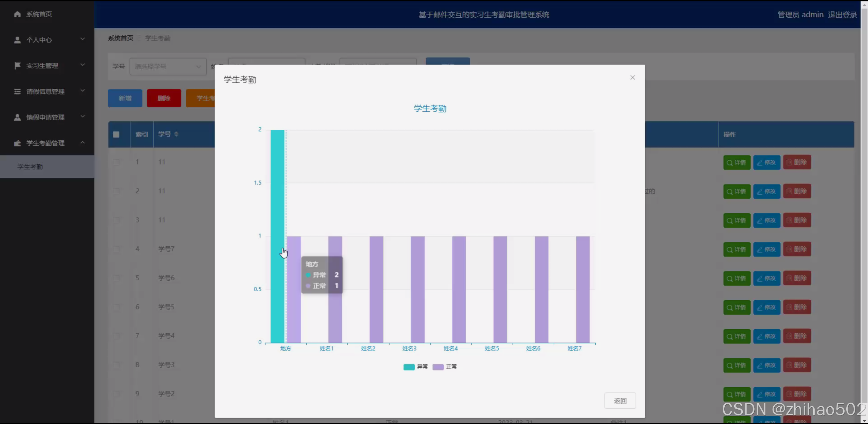
Task: Tick the checkbox for row 1
Action: point(116,162)
